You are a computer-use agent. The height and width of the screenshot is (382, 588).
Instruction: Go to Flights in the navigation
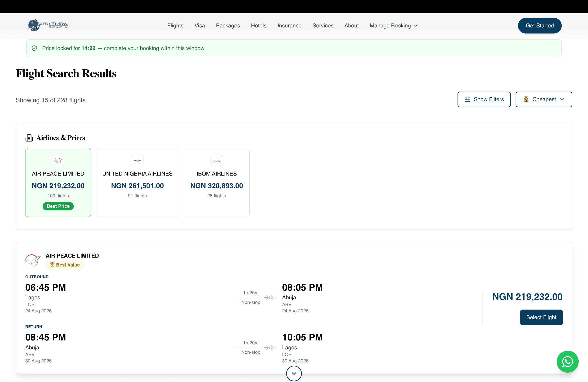tap(175, 25)
